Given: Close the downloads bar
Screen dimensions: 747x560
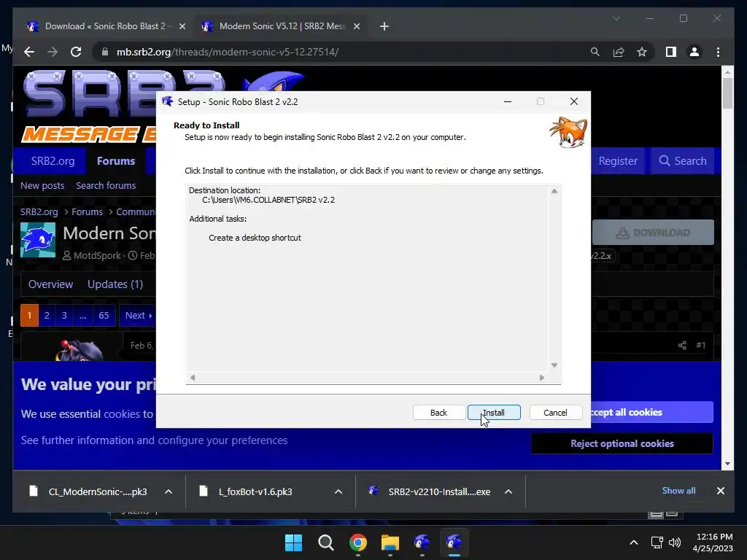Looking at the screenshot, I should pos(720,491).
